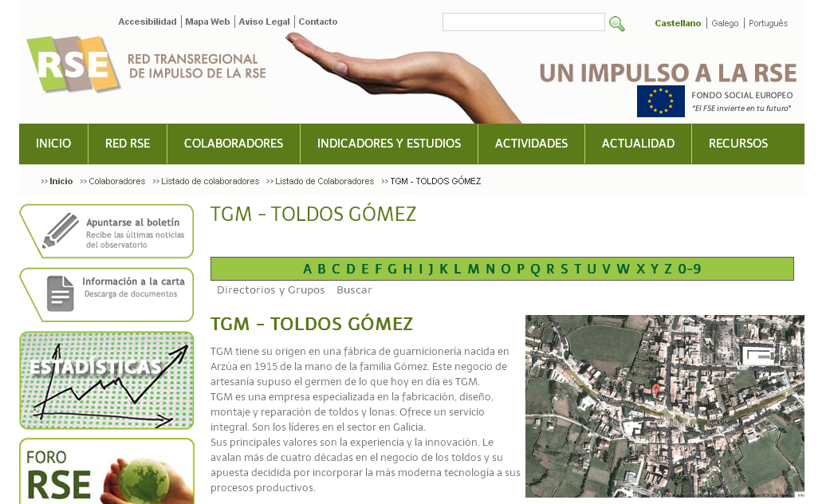834x504 pixels.
Task: Open the Colaboradores menu
Action: click(x=234, y=144)
